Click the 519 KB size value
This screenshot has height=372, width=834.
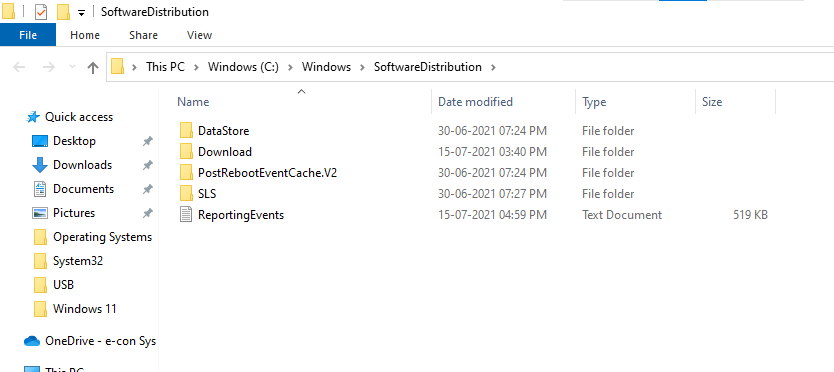coord(750,215)
